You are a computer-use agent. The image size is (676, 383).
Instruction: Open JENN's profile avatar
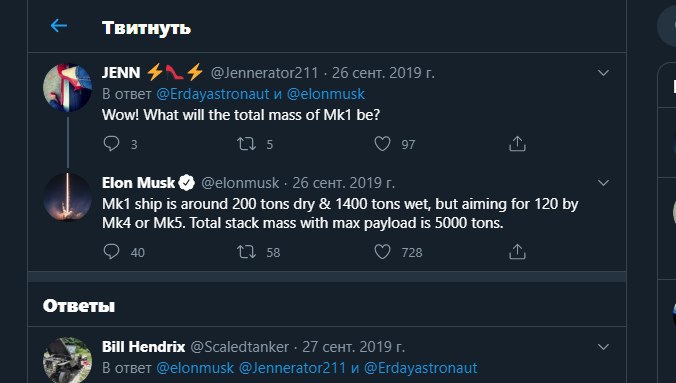(67, 88)
